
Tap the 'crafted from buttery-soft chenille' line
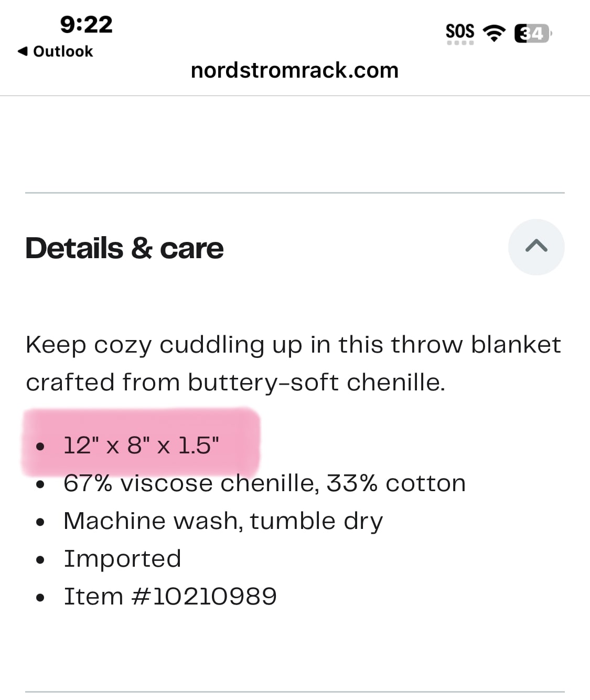point(235,383)
